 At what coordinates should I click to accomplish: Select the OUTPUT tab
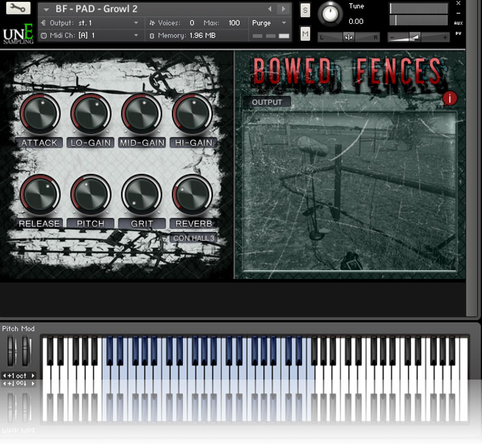click(267, 103)
